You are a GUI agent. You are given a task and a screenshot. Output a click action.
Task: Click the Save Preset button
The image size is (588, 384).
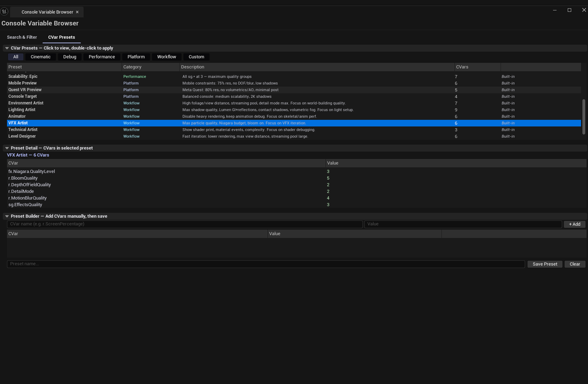545,264
